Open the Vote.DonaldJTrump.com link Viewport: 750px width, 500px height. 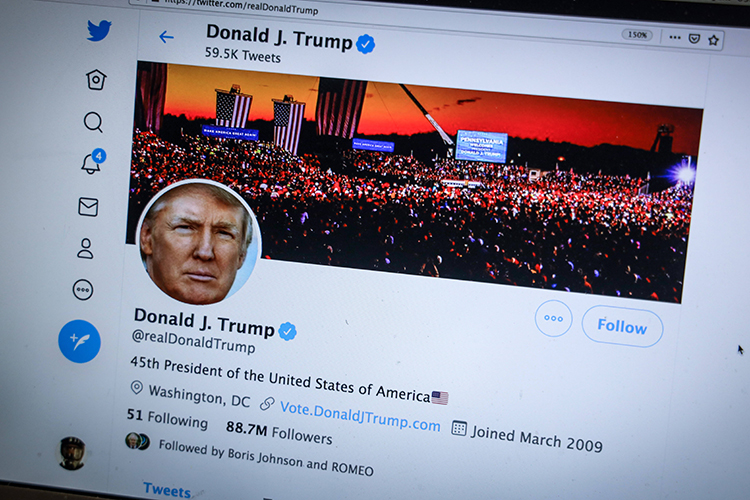(x=360, y=416)
